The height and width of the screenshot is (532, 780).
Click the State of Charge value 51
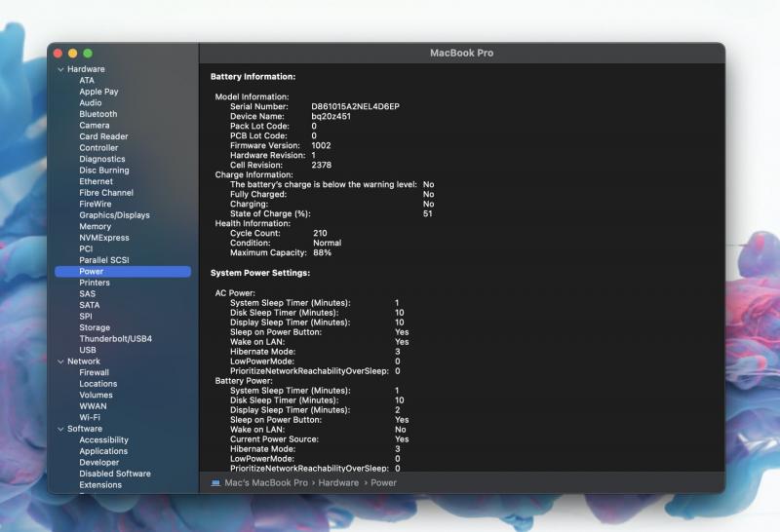click(x=428, y=213)
